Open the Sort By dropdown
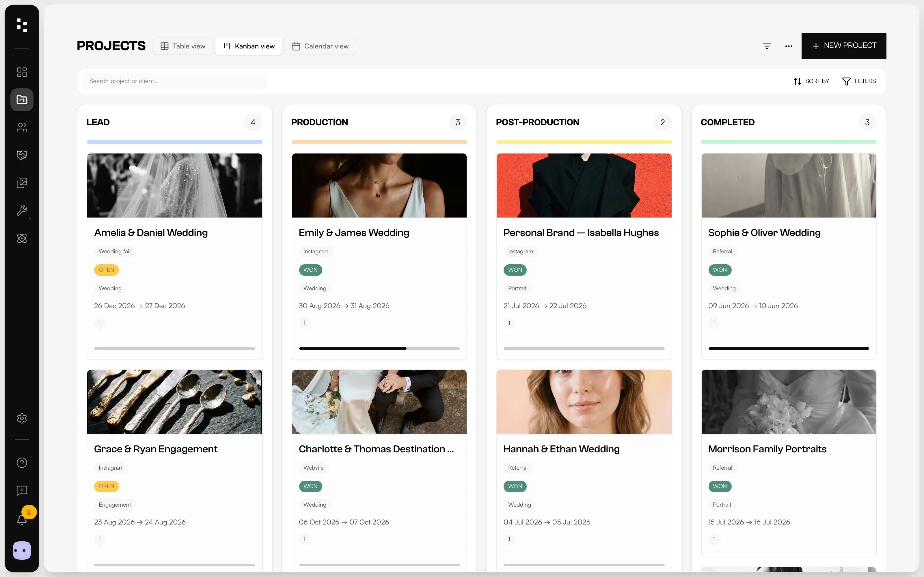 (811, 81)
